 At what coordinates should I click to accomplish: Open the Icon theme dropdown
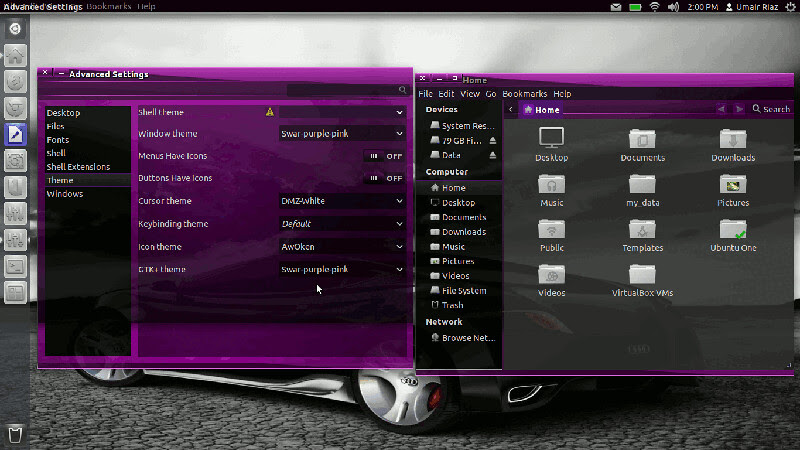point(342,247)
